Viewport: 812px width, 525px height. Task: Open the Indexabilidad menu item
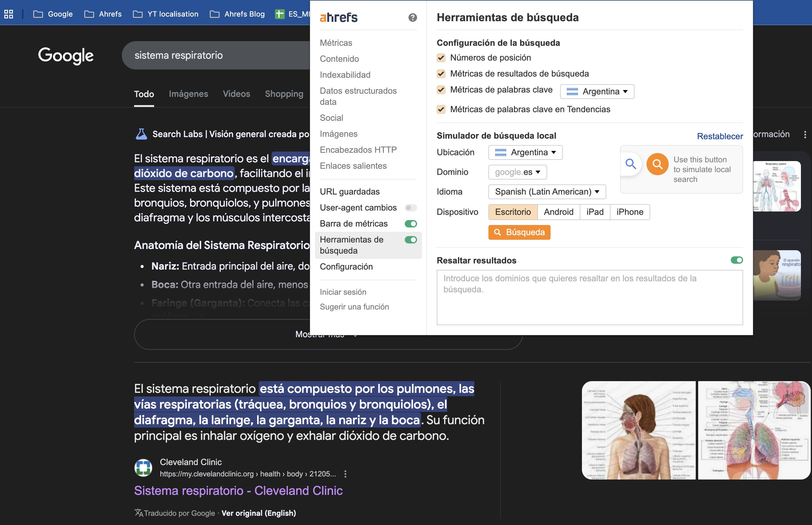coord(345,75)
